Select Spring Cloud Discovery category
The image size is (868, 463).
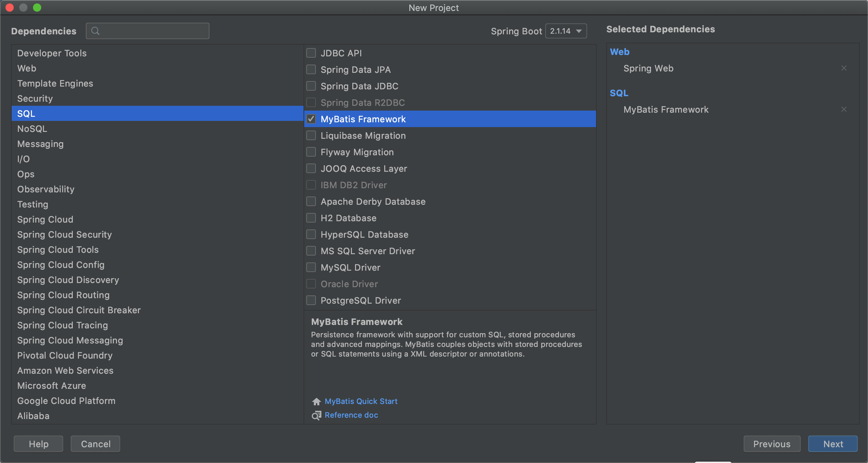(x=158, y=280)
